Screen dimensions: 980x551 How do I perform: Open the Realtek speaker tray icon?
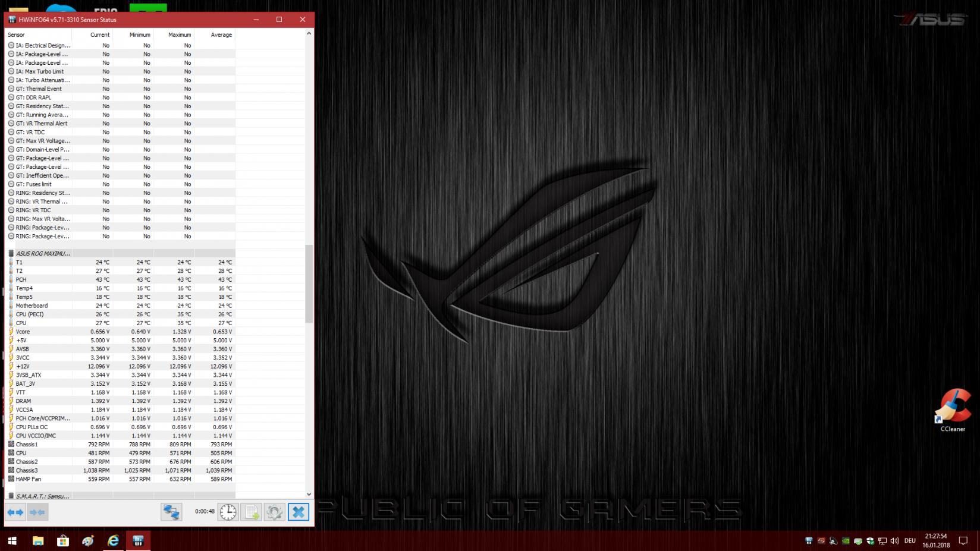833,541
